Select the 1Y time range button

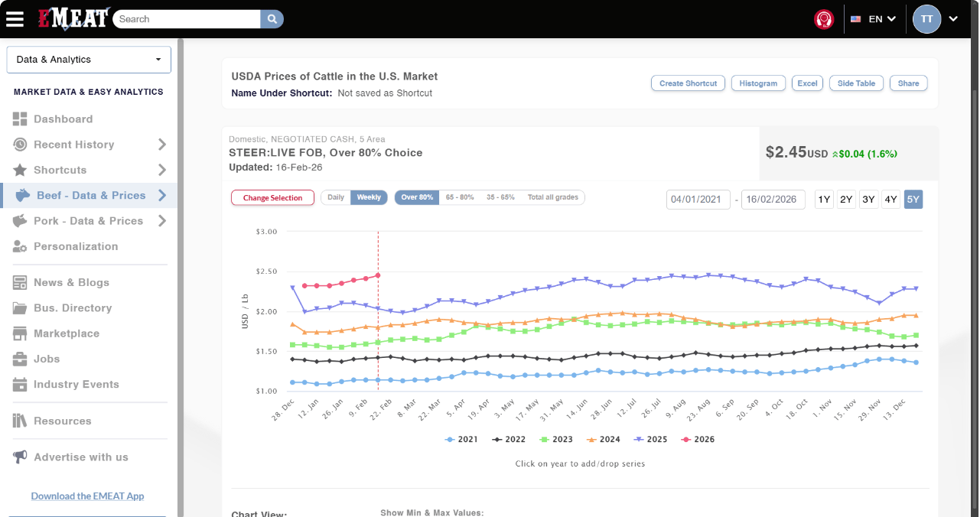tap(824, 200)
